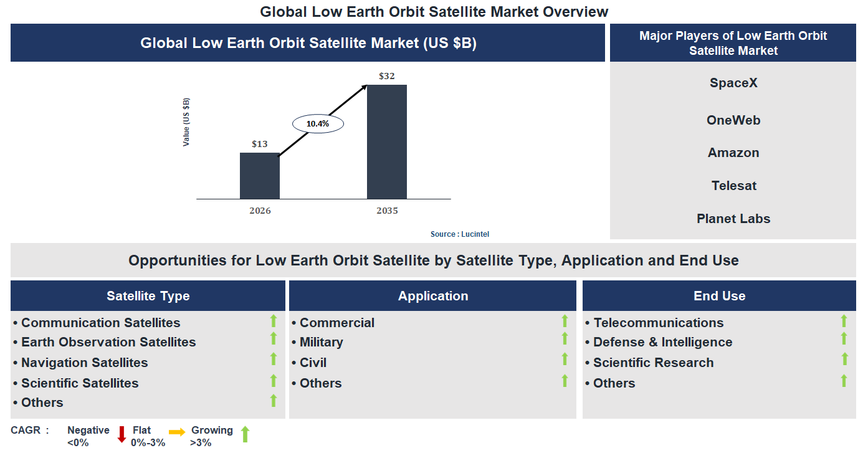868x453 pixels.
Task: Click the Others bullet under End Use
Action: tap(614, 383)
